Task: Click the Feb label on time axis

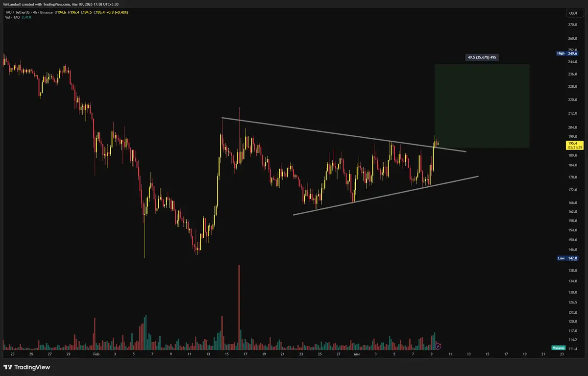Action: 96,353
